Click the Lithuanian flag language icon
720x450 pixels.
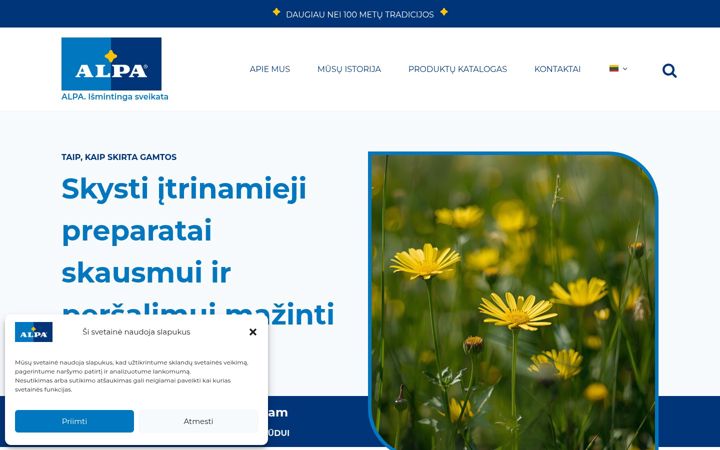[614, 68]
